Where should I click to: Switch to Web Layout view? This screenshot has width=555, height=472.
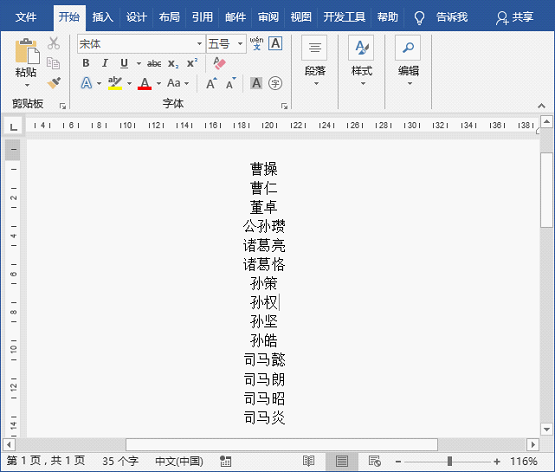click(x=375, y=461)
